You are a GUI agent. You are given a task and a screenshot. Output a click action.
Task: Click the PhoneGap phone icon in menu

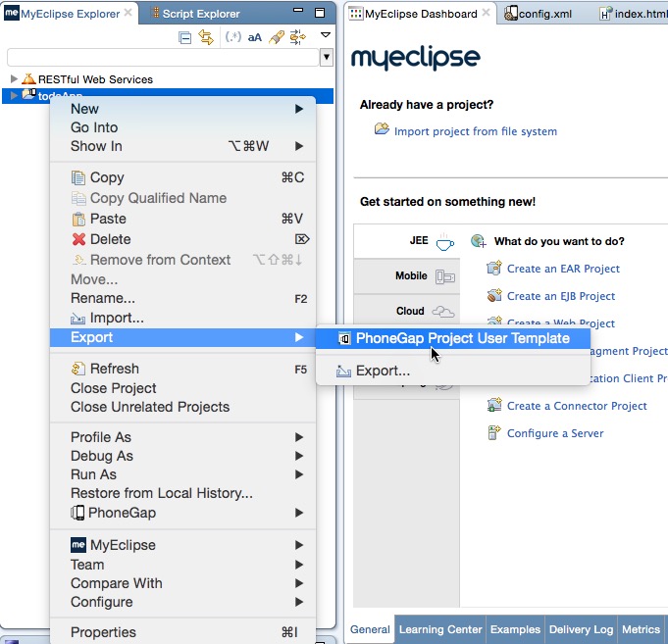77,513
